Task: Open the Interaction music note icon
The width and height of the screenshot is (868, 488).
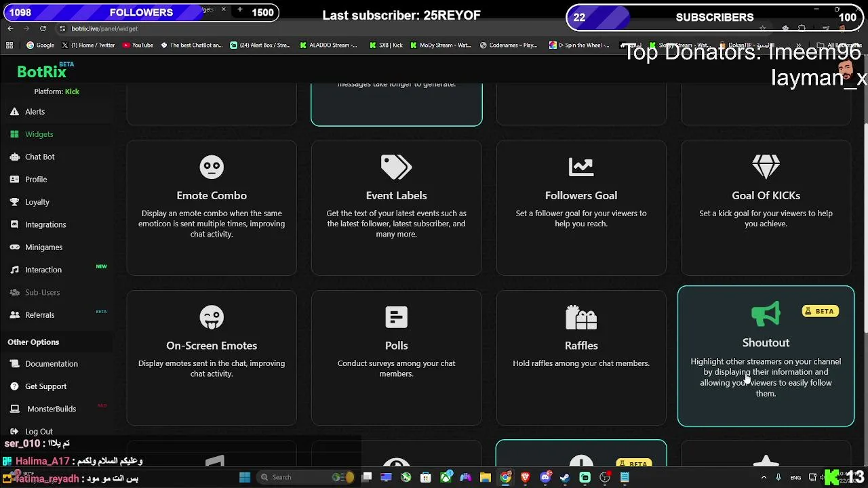Action: [14, 270]
